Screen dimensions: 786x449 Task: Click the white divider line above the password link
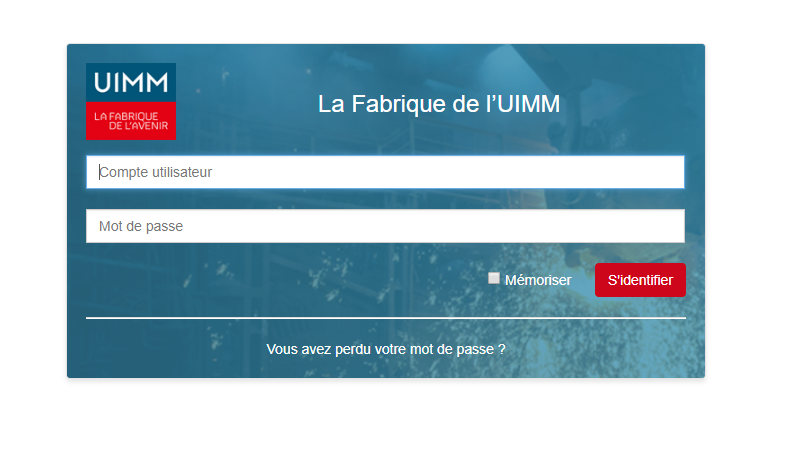385,318
